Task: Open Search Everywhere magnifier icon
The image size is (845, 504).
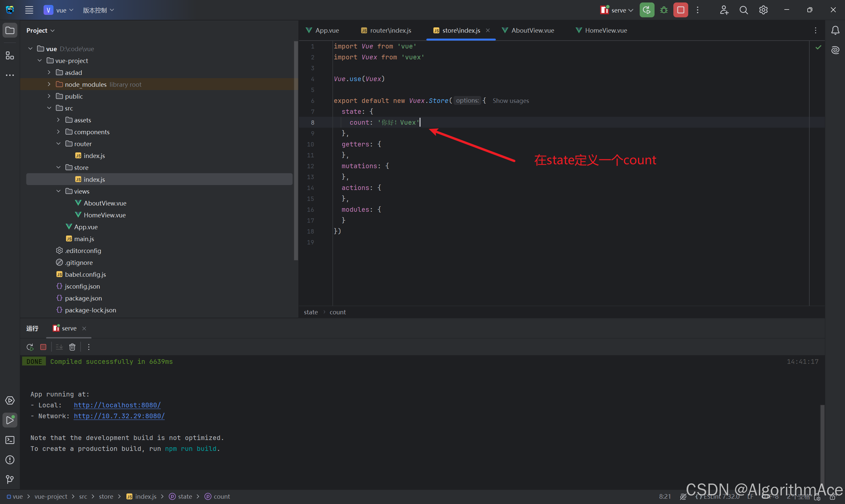Action: 743,10
